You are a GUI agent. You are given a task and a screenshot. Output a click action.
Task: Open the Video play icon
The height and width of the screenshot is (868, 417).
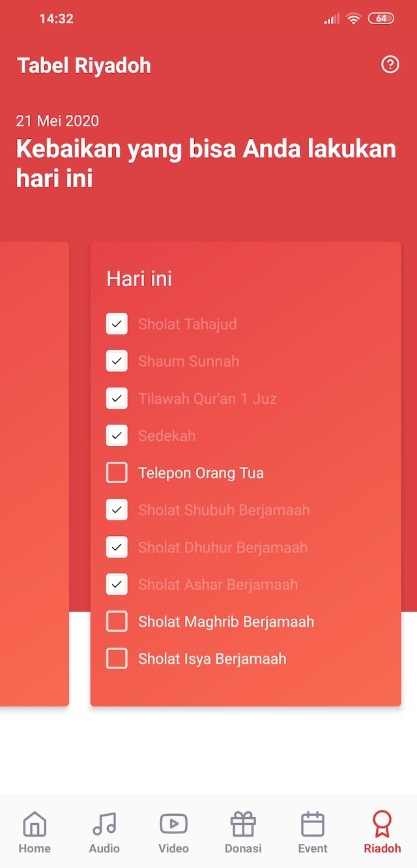point(173,825)
